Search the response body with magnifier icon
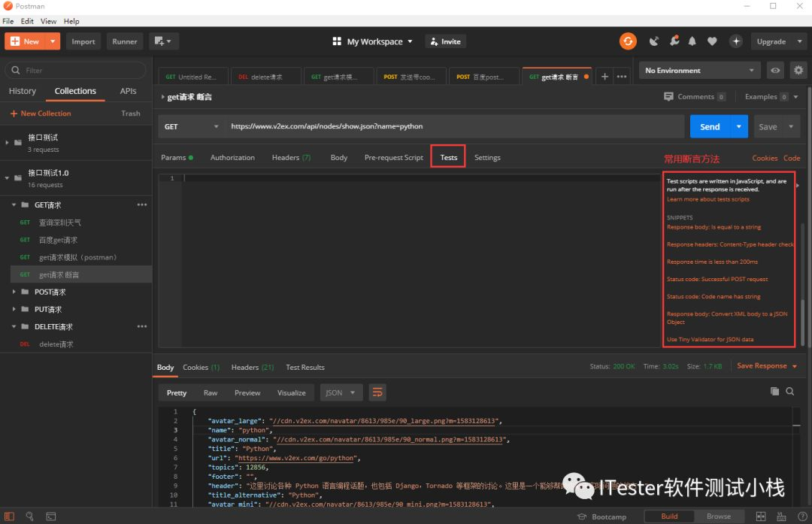Image resolution: width=812 pixels, height=524 pixels. tap(789, 392)
